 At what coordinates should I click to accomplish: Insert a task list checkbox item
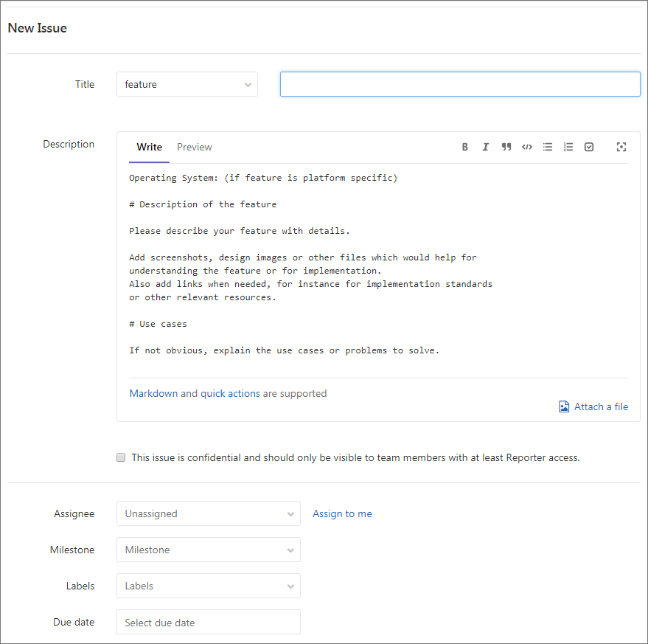(x=589, y=147)
